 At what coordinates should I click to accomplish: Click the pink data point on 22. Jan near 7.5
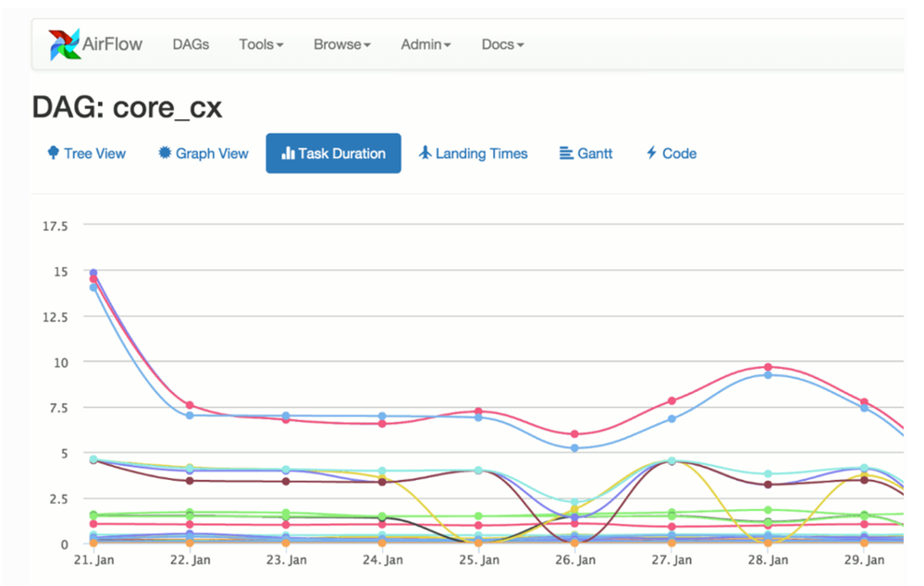pyautogui.click(x=190, y=405)
